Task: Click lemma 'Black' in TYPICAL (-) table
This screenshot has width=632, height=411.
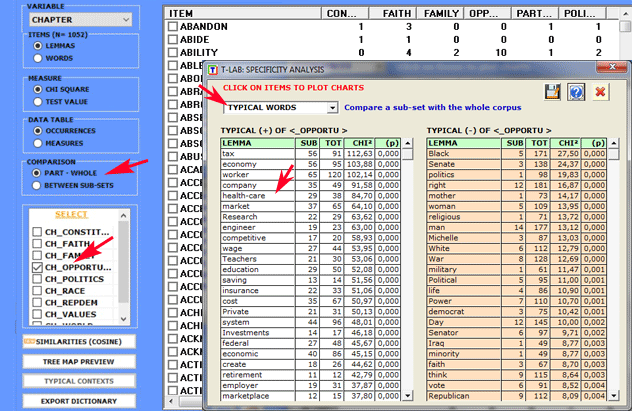Action: click(464, 154)
